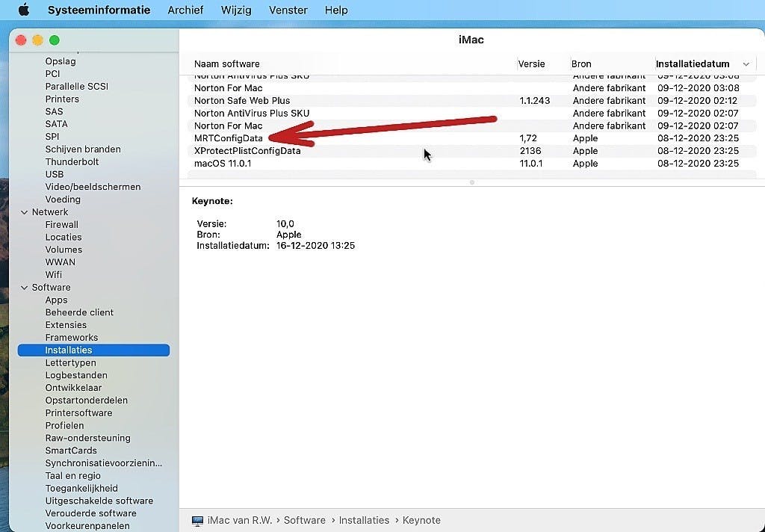765x532 pixels.
Task: Select Wifi in the sidebar
Action: pyautogui.click(x=53, y=274)
